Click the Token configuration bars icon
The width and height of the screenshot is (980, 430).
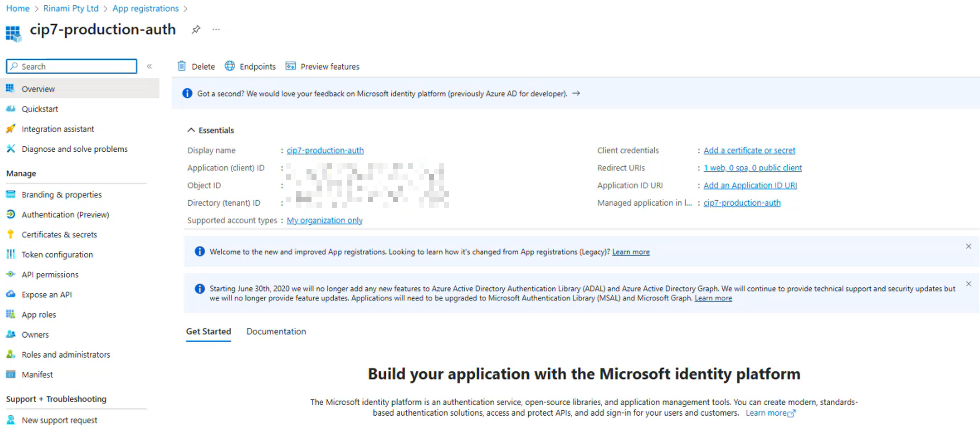click(11, 254)
